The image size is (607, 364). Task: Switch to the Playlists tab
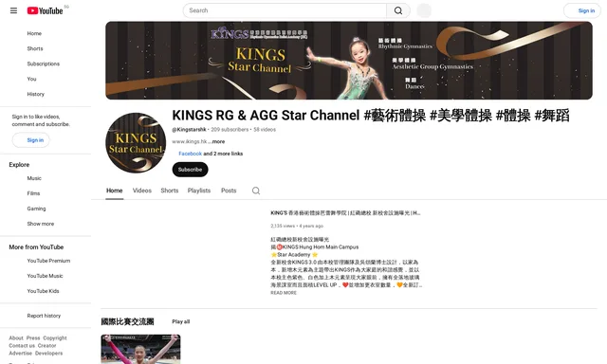point(199,191)
